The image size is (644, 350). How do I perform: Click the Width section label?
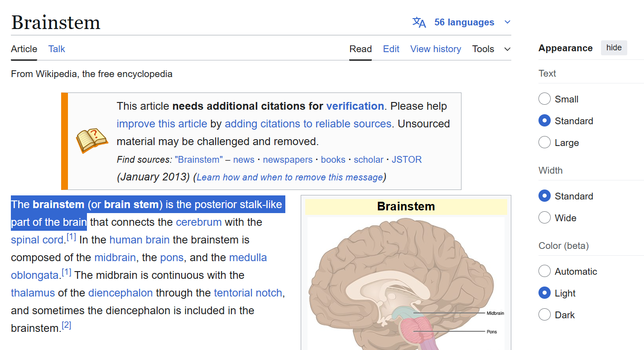pyautogui.click(x=550, y=170)
